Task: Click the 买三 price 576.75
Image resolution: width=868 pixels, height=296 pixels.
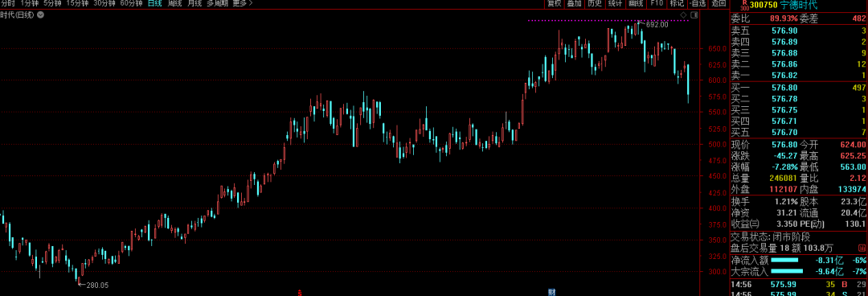Action: point(784,109)
